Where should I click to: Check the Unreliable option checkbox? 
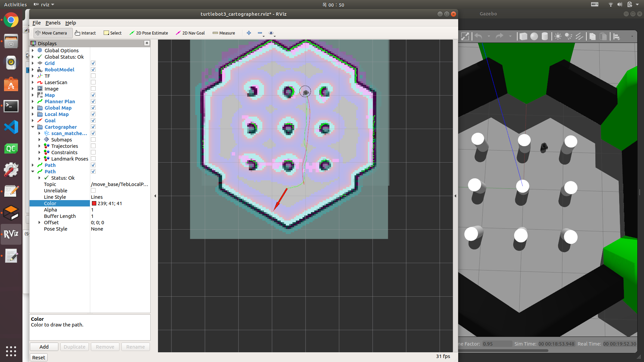point(93,190)
